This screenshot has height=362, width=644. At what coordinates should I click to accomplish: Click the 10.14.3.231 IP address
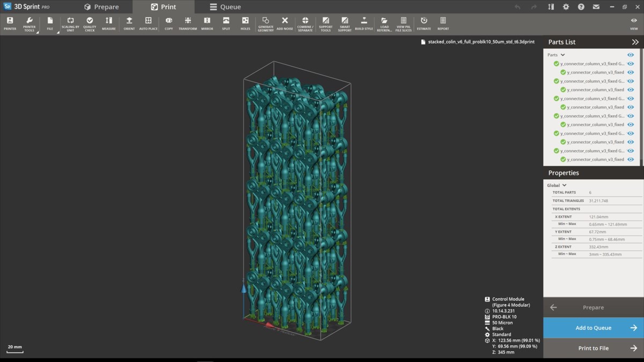click(504, 311)
